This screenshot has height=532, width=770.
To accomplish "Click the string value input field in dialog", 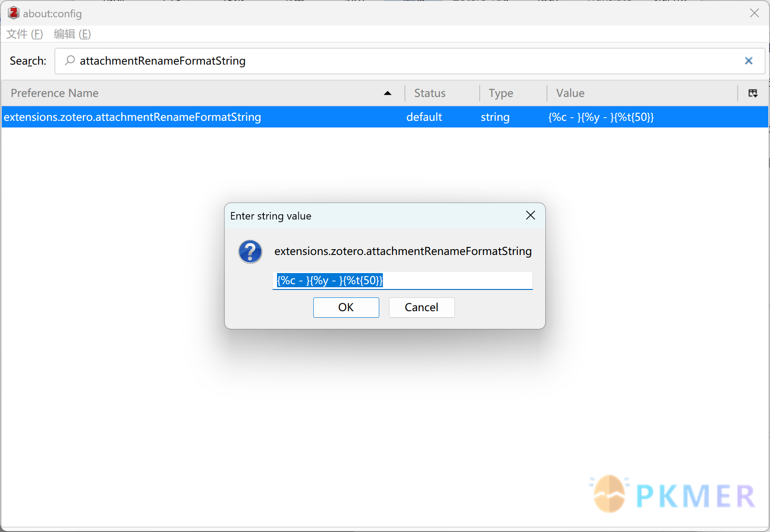I will (x=403, y=281).
